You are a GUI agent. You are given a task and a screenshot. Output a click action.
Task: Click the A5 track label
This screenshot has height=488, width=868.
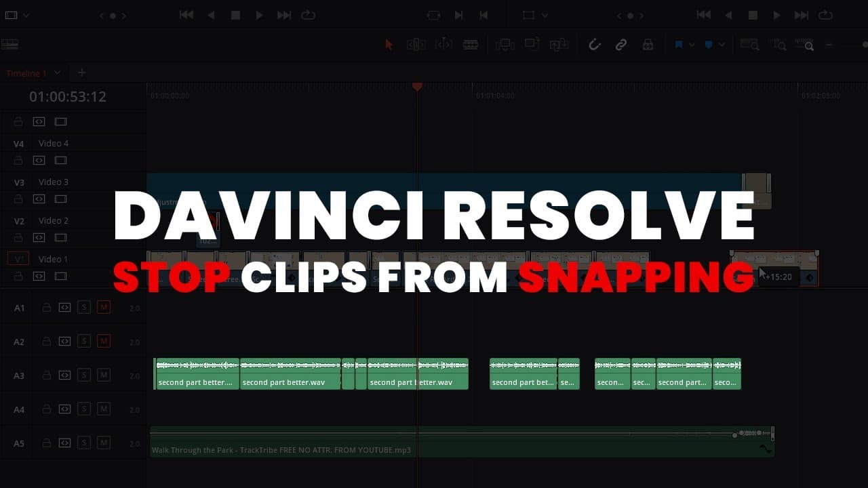tap(20, 443)
